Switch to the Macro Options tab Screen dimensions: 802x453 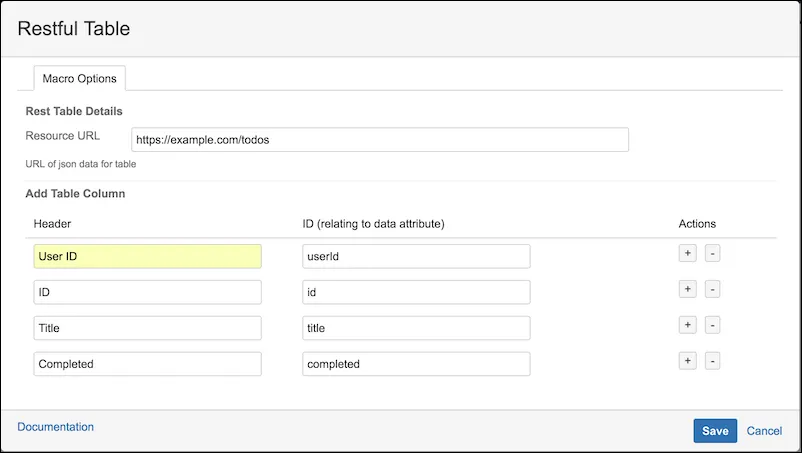[x=79, y=78]
